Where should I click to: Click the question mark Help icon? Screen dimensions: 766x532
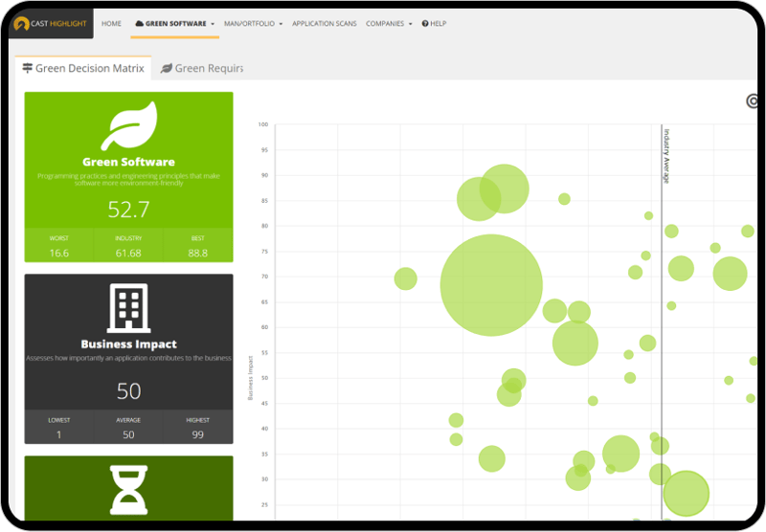[x=425, y=23]
